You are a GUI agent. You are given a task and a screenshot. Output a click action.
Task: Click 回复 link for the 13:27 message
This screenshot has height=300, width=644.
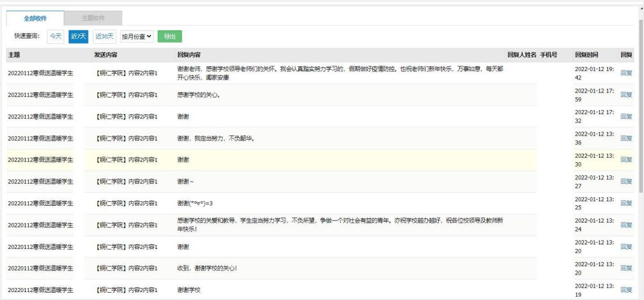pos(626,181)
